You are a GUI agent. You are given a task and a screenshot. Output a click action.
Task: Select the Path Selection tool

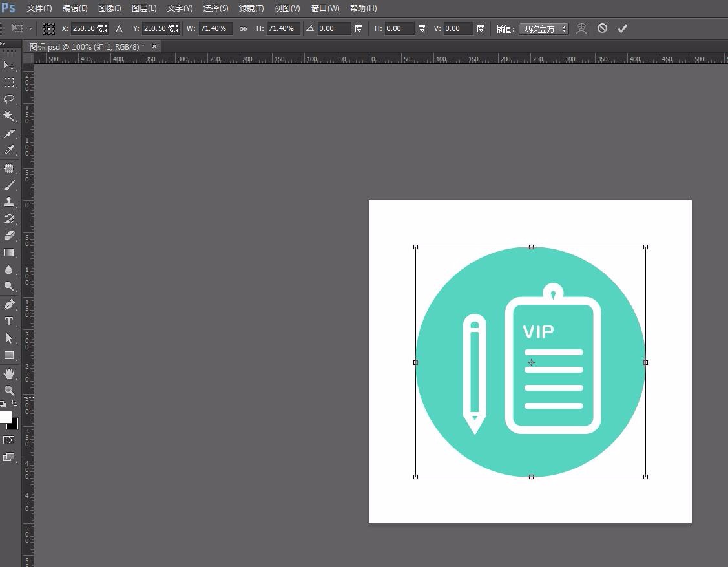pos(9,338)
